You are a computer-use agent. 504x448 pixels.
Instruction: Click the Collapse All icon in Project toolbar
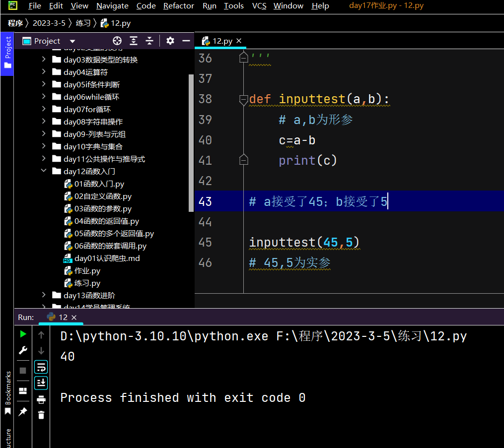[x=149, y=41]
